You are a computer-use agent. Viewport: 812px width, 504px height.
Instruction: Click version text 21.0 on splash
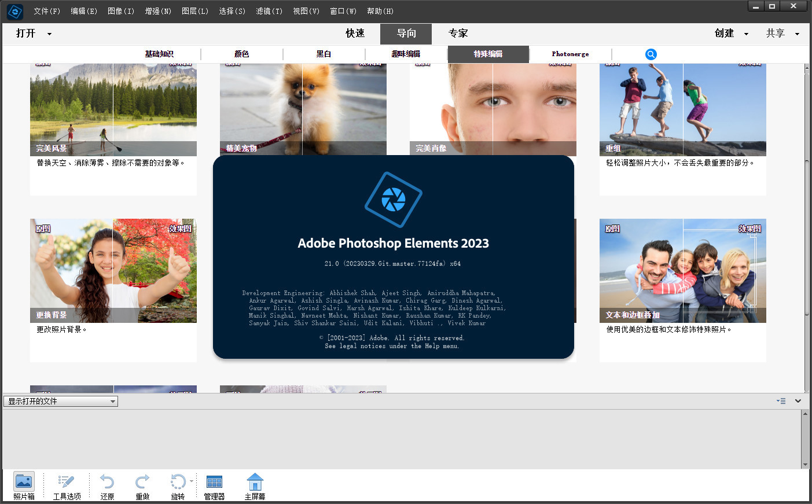[x=392, y=263]
